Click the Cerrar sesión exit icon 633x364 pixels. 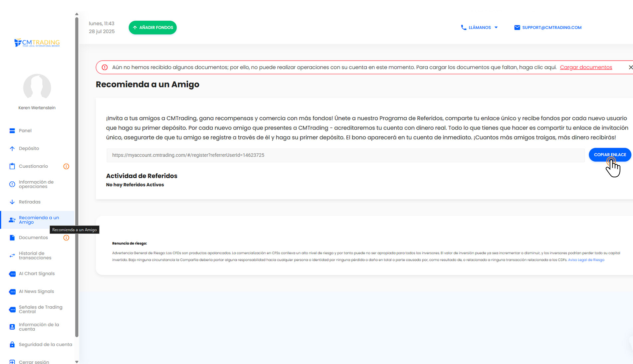pyautogui.click(x=12, y=362)
